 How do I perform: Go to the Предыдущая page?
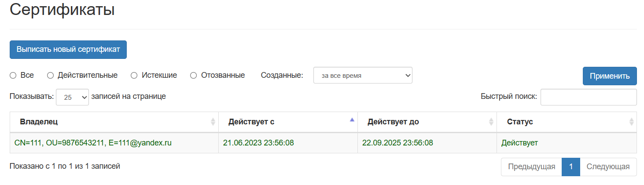point(531,167)
